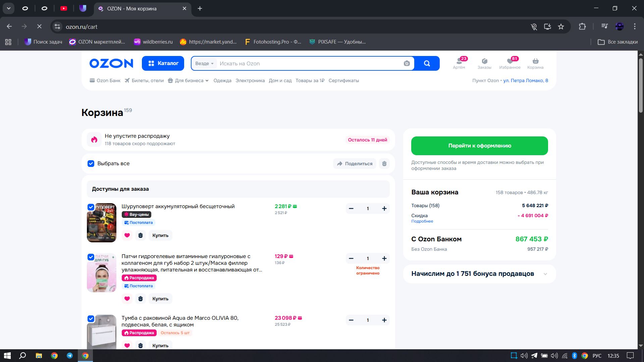Open the Везде search scope dropdown
This screenshot has height=362, width=644.
[x=204, y=63]
